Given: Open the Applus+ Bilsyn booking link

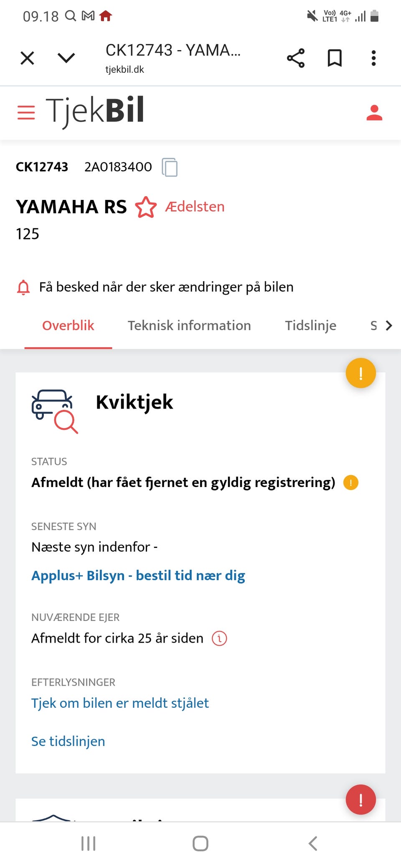Looking at the screenshot, I should (138, 575).
